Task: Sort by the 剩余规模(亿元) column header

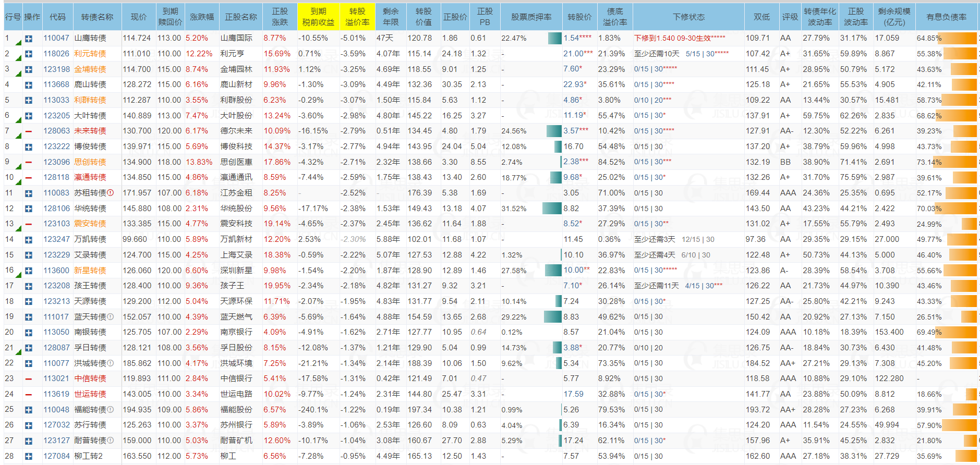Action: pos(894,17)
